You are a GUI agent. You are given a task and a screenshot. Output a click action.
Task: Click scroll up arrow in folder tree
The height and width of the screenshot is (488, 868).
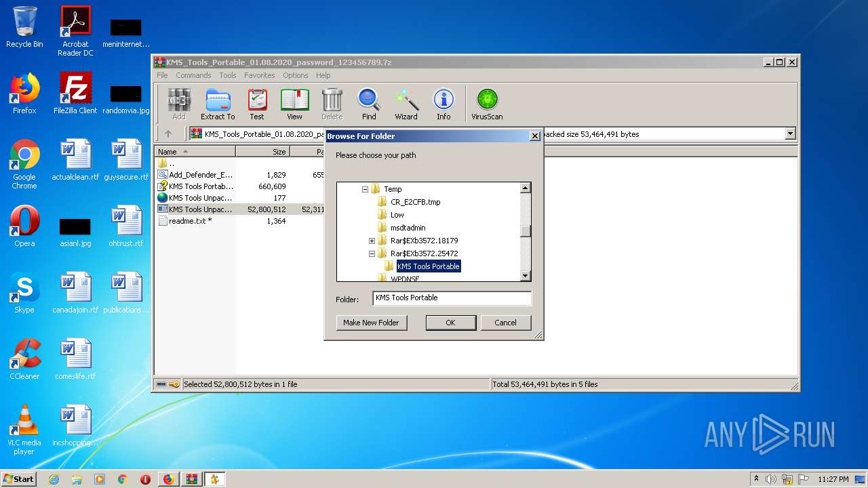[x=526, y=188]
